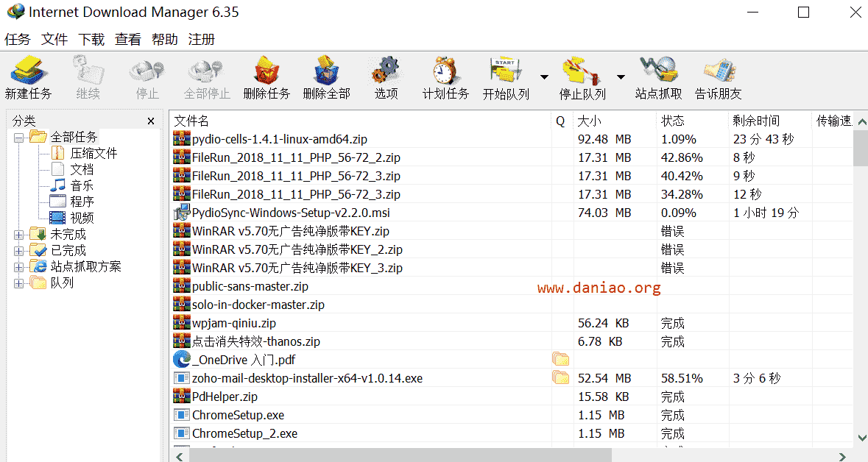Screen dimensions: 868x462
Task: Click the queue folder icon in the zoho-mail row
Action: coord(560,378)
